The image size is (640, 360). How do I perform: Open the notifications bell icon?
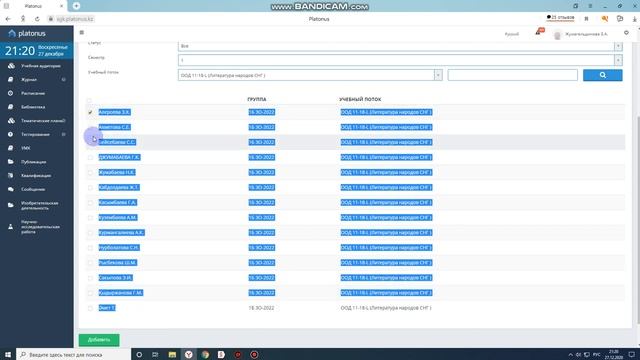click(539, 32)
